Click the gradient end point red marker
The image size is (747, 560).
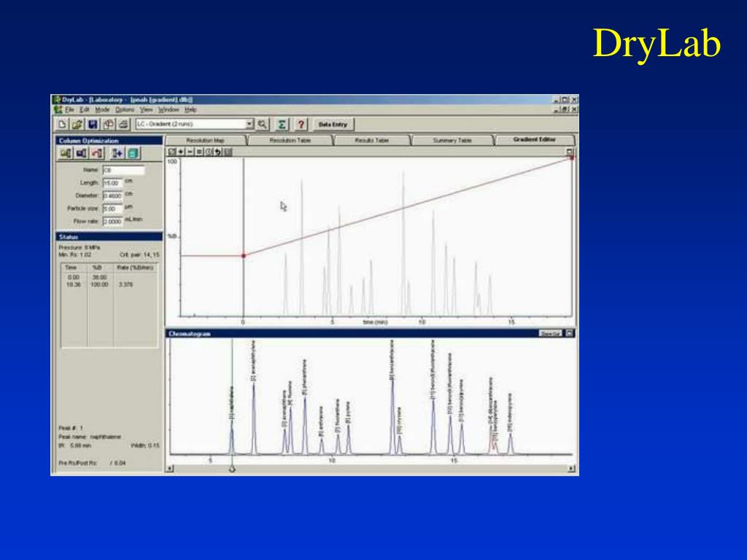572,158
